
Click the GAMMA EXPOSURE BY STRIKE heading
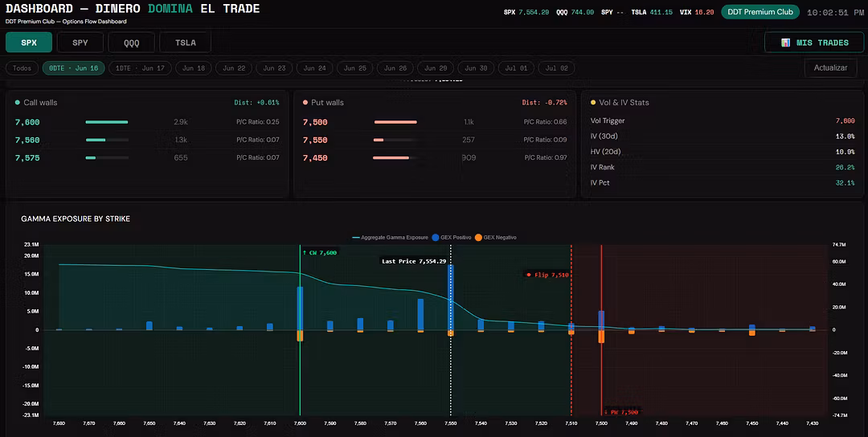(76, 218)
